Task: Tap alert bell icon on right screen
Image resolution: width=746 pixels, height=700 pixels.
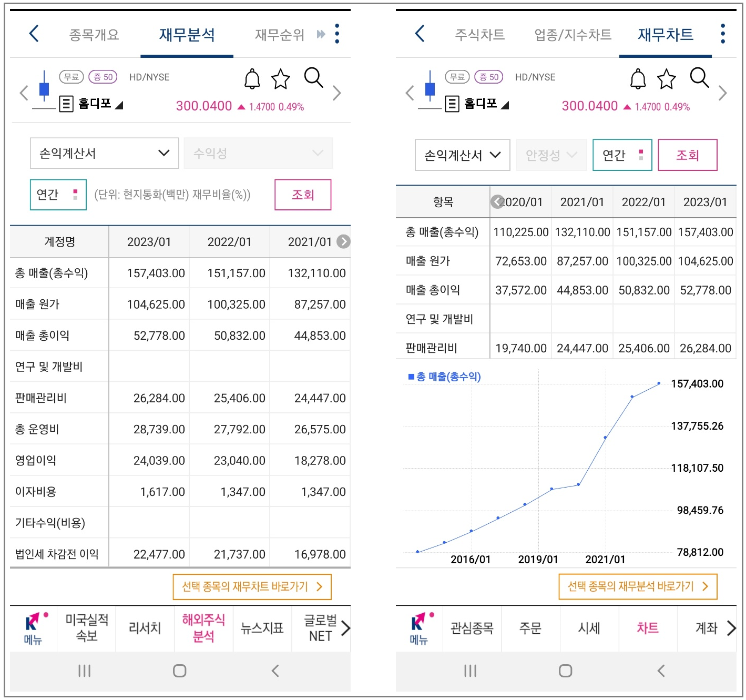Action: click(x=638, y=79)
